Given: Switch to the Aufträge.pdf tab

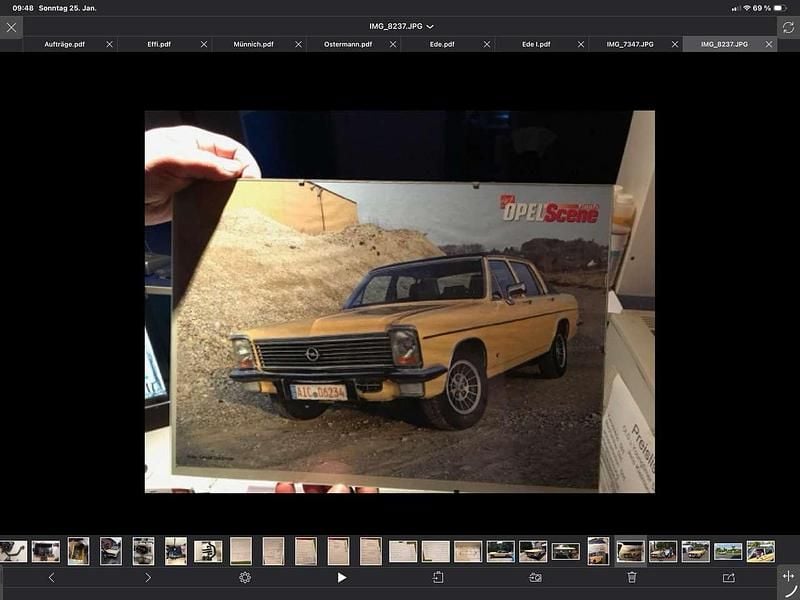Looking at the screenshot, I should click(63, 45).
